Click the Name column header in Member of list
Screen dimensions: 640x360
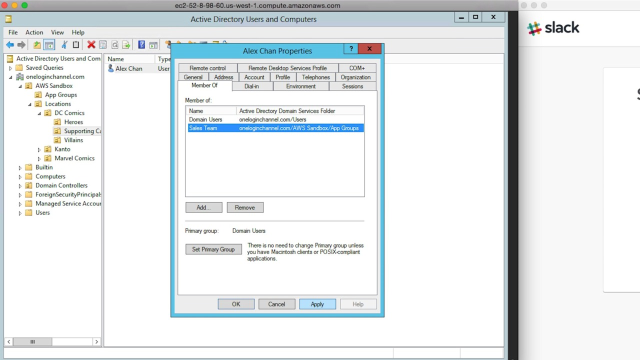[x=211, y=111]
